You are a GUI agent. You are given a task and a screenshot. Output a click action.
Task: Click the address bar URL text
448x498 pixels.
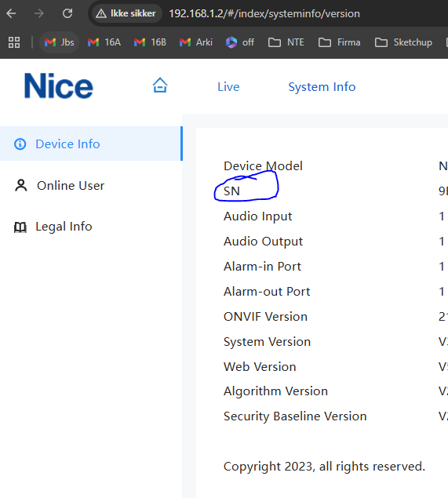tap(264, 13)
